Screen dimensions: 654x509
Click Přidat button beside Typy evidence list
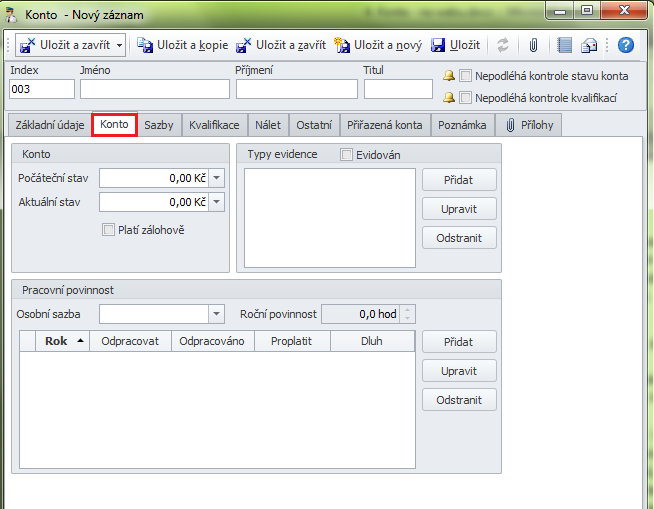(x=459, y=180)
